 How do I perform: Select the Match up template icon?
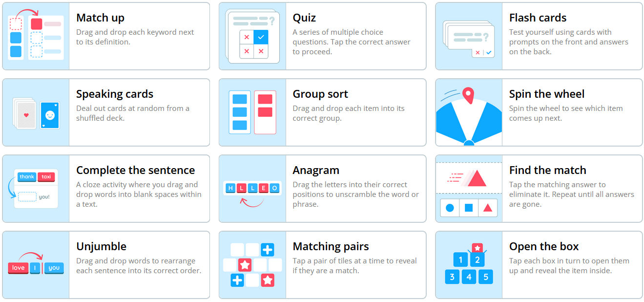point(36,36)
